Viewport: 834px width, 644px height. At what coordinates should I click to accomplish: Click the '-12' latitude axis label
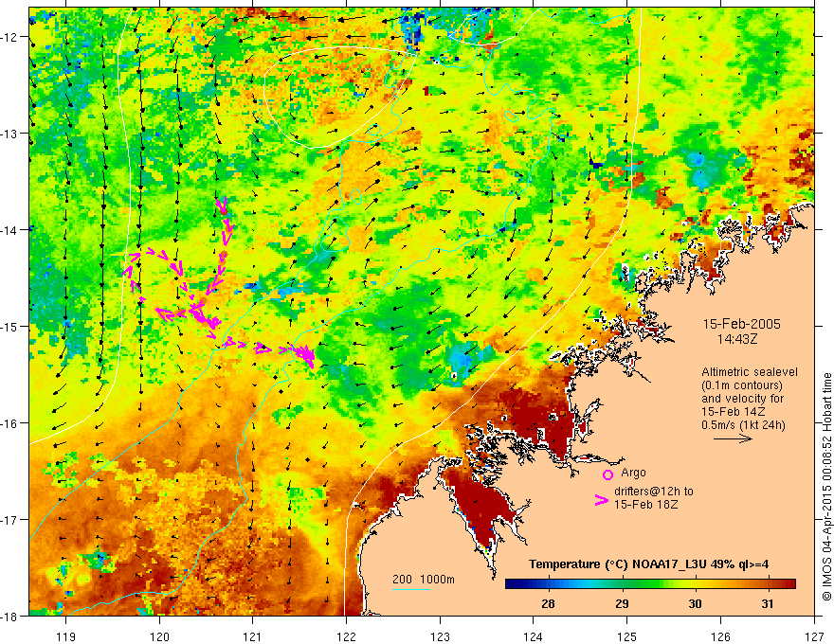coord(10,37)
